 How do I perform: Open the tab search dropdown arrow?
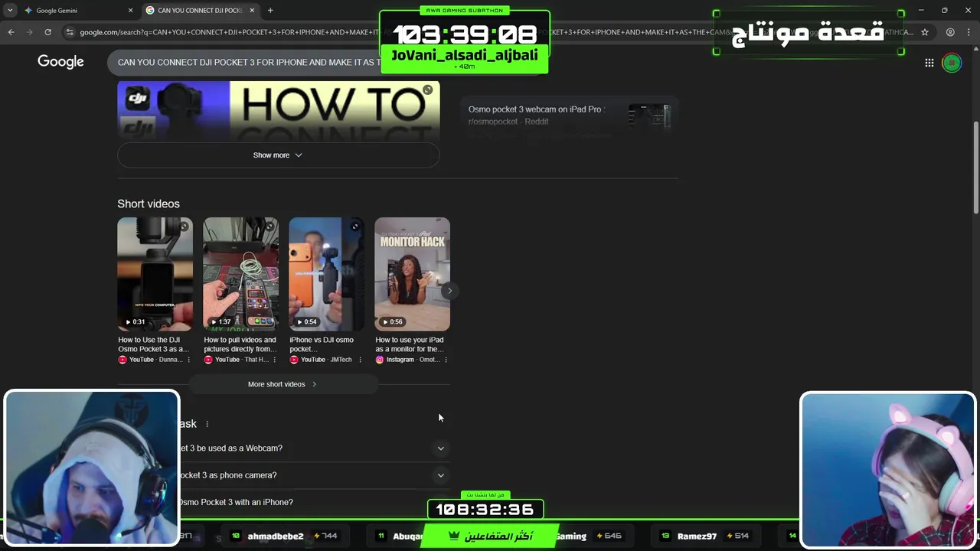pos(10,10)
